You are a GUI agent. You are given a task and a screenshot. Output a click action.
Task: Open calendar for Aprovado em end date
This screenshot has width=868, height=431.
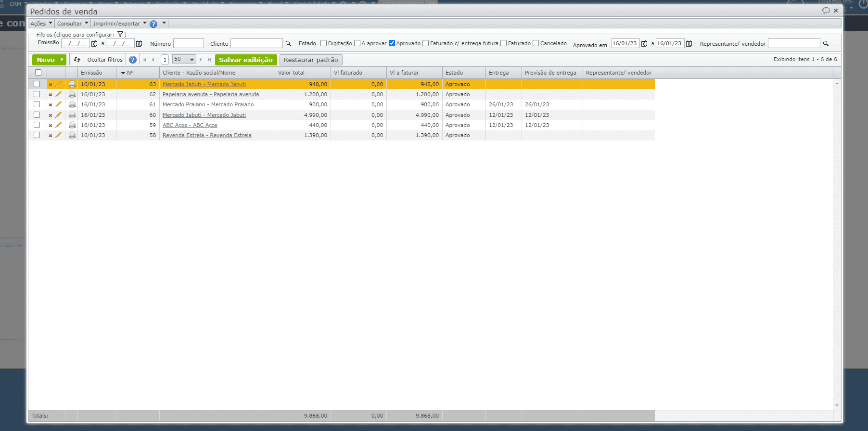[689, 44]
